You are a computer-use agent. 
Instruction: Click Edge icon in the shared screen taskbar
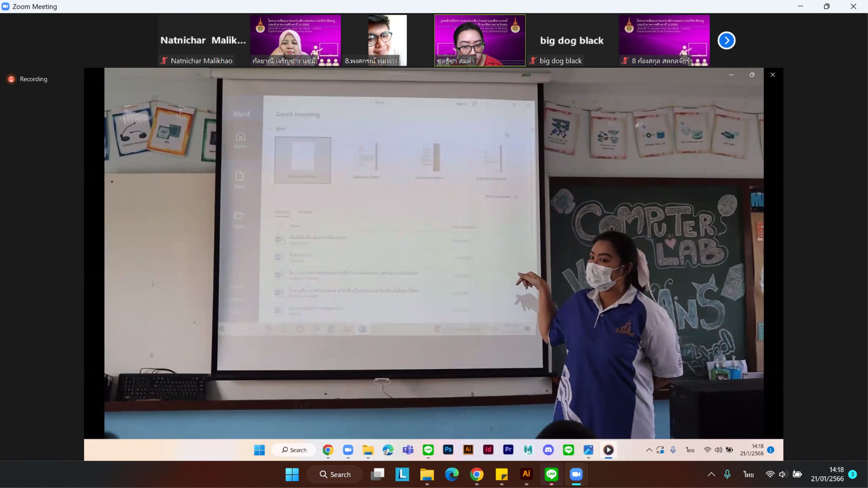388,450
